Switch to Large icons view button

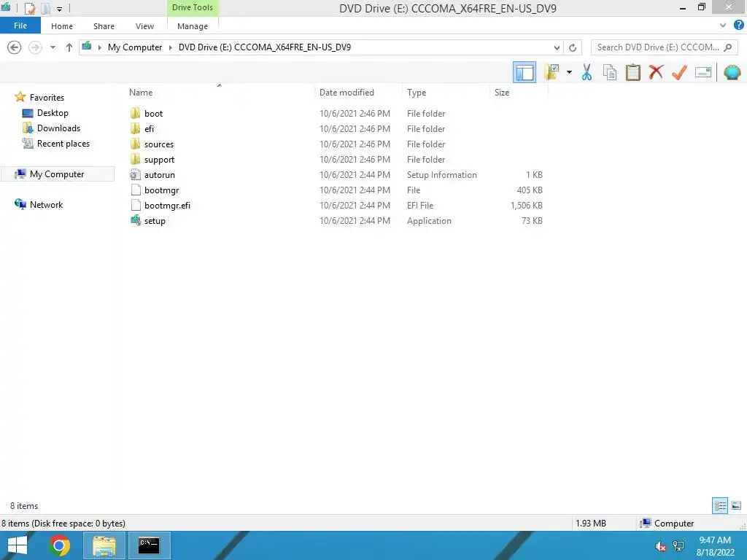736,505
